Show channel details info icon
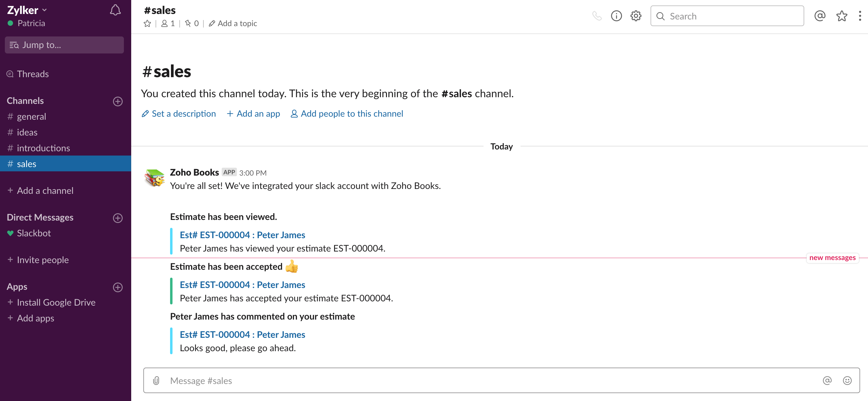Image resolution: width=868 pixels, height=401 pixels. pos(616,16)
